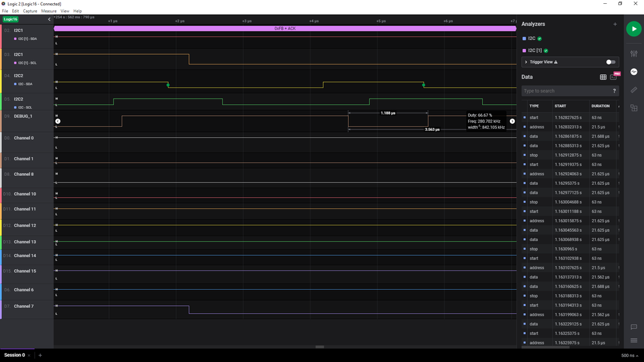Image resolution: width=644 pixels, height=362 pixels.
Task: Select stop row starting at 1.162912875 s
Action: [x=571, y=155]
